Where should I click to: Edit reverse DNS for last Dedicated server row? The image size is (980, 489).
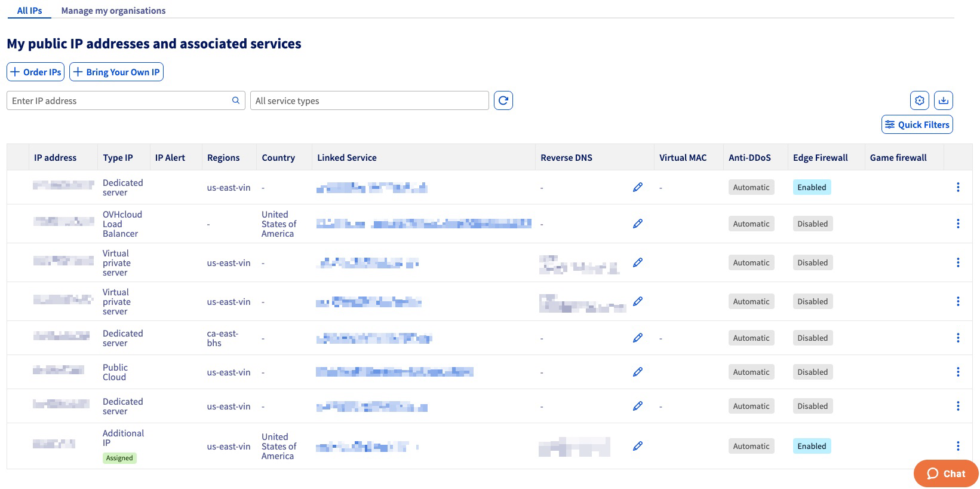[638, 406]
